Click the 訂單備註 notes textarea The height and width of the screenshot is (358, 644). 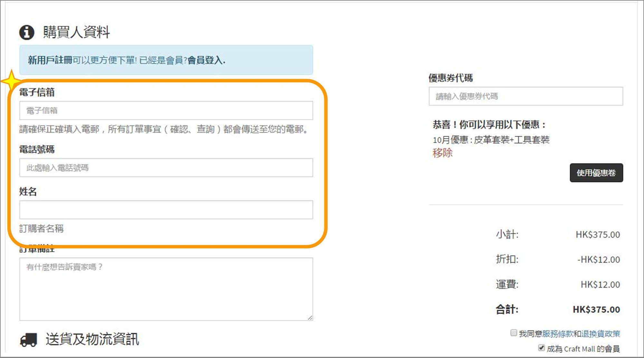(166, 289)
